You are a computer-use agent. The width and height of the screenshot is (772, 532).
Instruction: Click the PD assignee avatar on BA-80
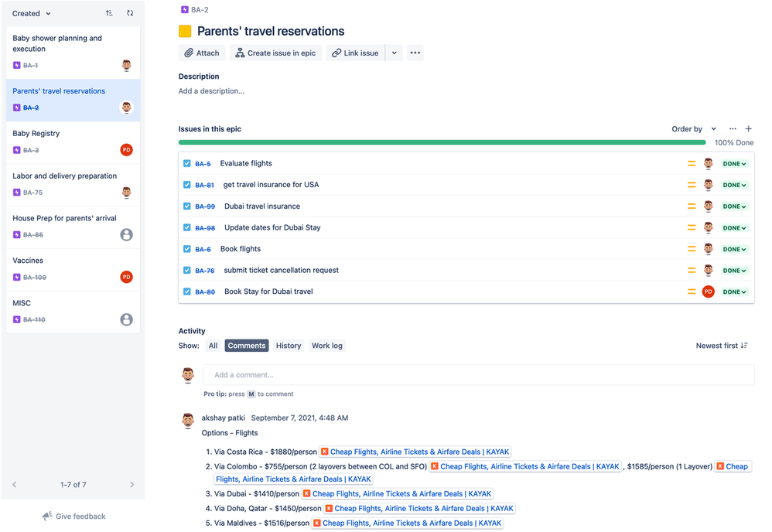pos(708,292)
